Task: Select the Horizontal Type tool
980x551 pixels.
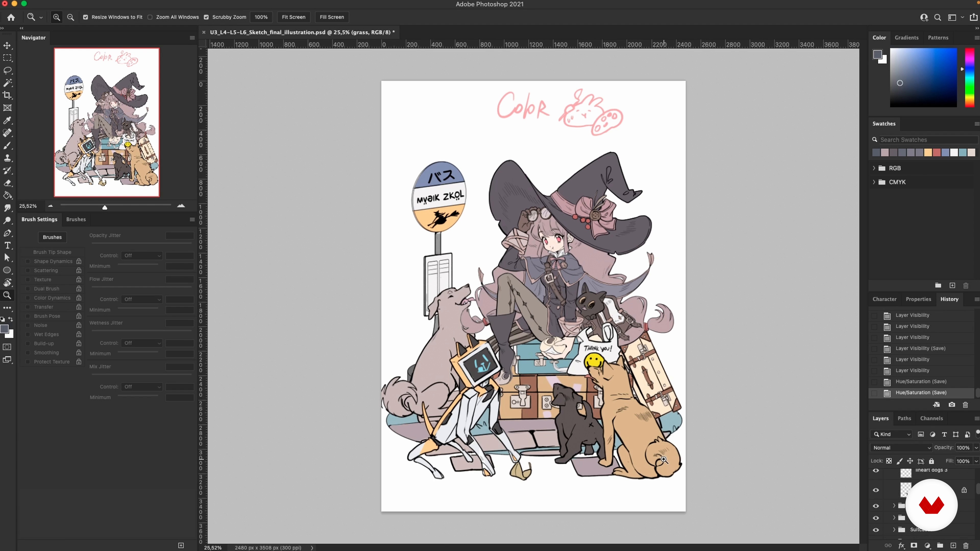Action: (x=7, y=246)
